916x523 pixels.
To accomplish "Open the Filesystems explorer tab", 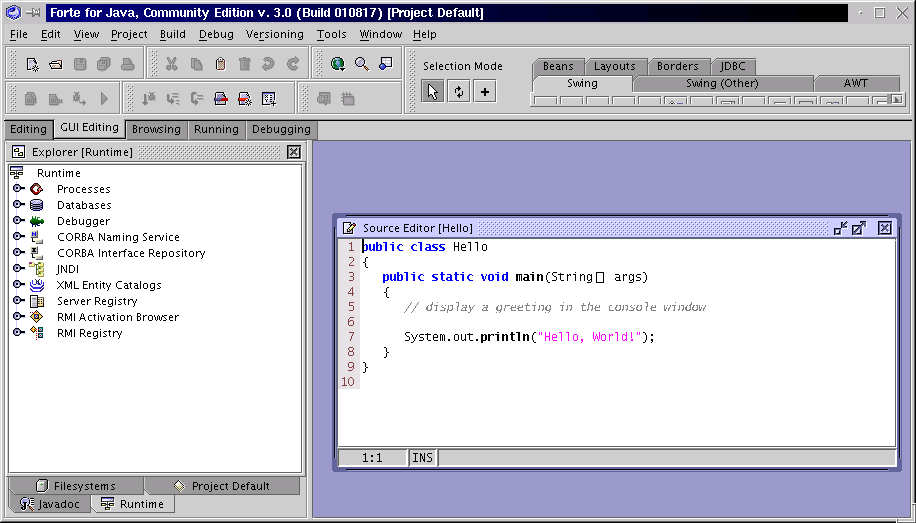I will (x=76, y=486).
